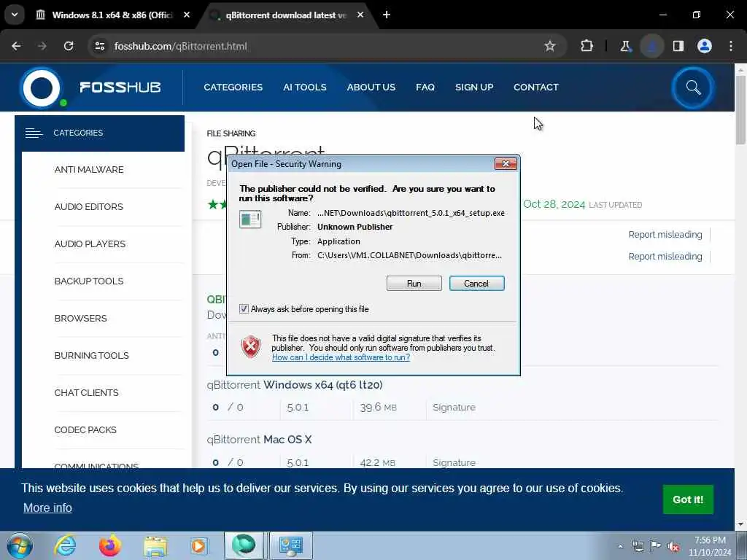The height and width of the screenshot is (560, 747).
Task: Open the BURNING TOOLS category
Action: (91, 355)
